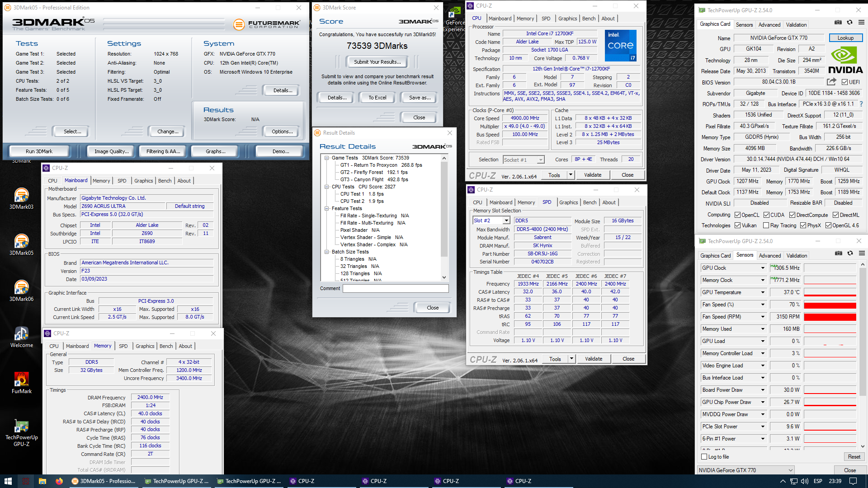Screen dimensions: 868x488
Task: Open the 3DMark03 desktop shortcut
Action: 21,199
